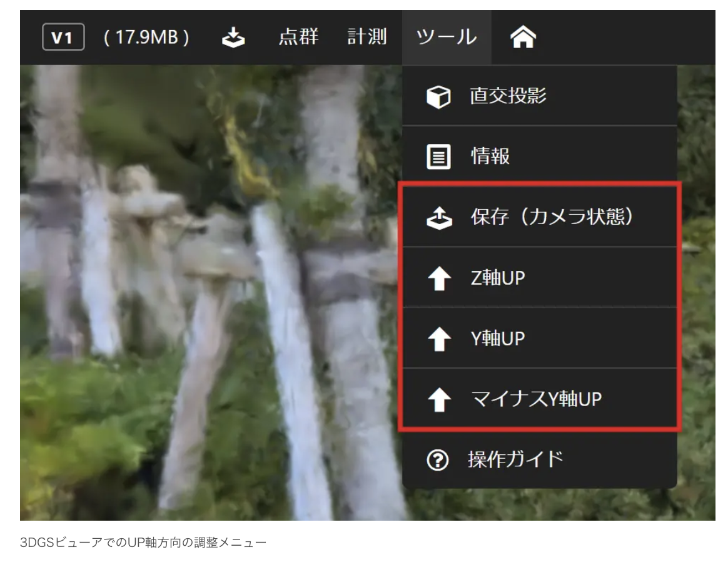Choose the Y軸UP option
This screenshot has width=728, height=562.
(498, 338)
